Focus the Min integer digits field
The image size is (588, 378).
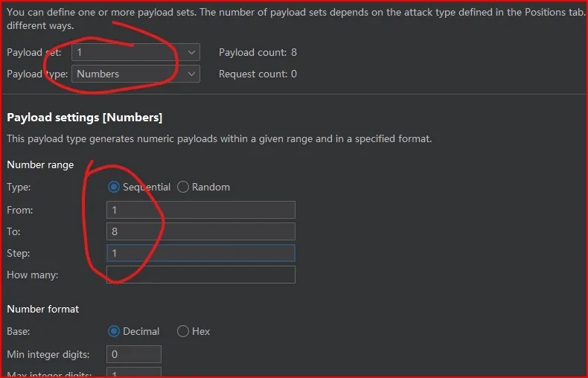(134, 354)
